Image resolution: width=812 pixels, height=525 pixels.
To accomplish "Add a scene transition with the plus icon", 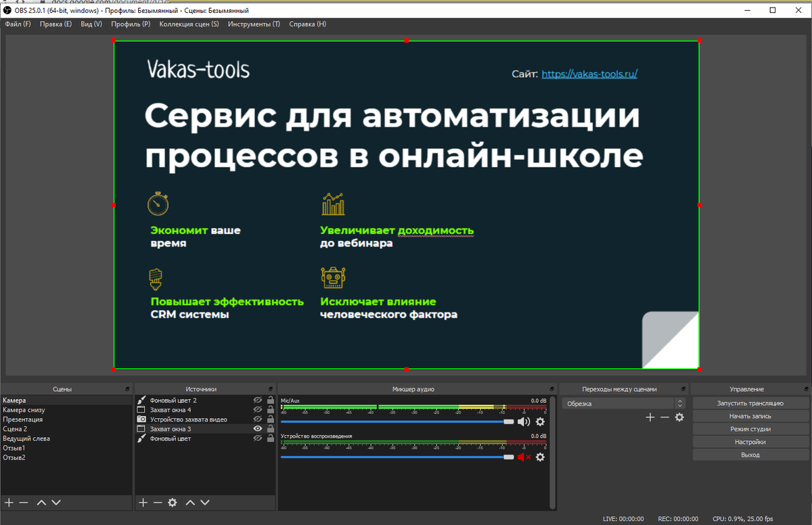I will coord(650,417).
